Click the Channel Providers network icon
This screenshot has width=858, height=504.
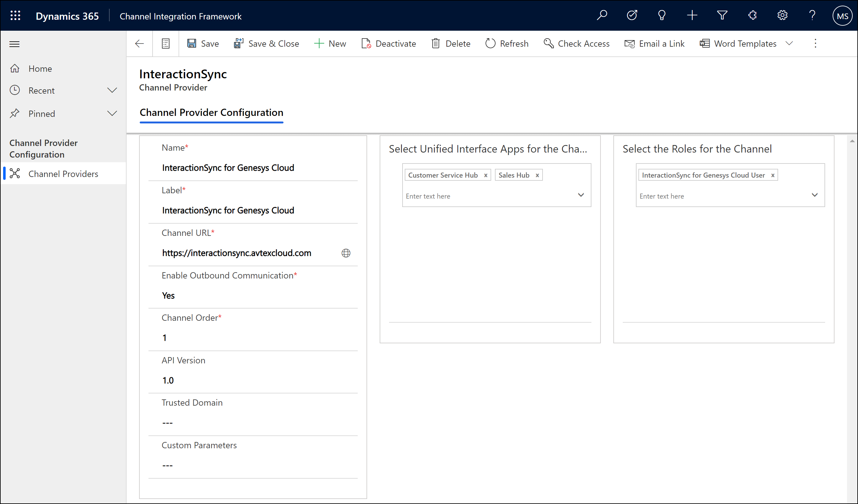coord(15,174)
